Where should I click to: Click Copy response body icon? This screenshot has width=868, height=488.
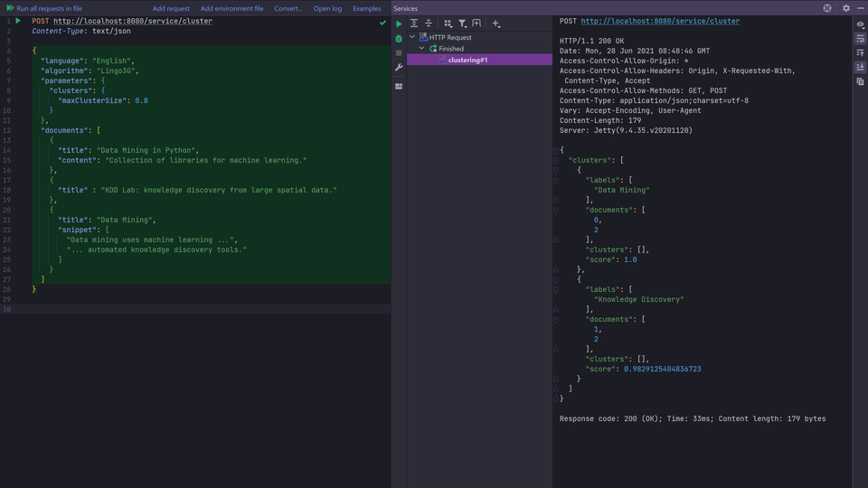coord(860,81)
